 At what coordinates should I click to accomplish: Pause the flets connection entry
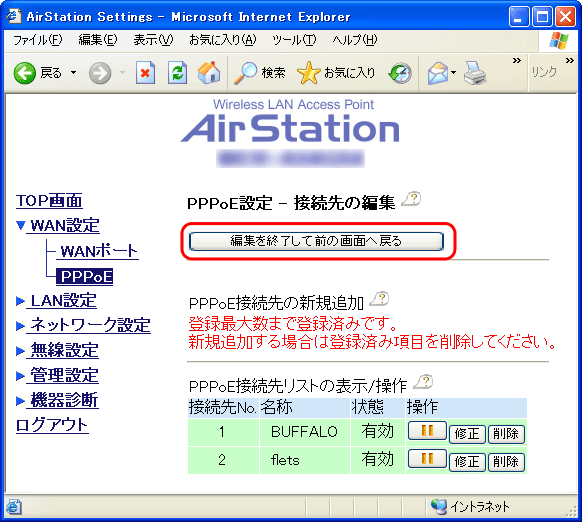pyautogui.click(x=427, y=459)
